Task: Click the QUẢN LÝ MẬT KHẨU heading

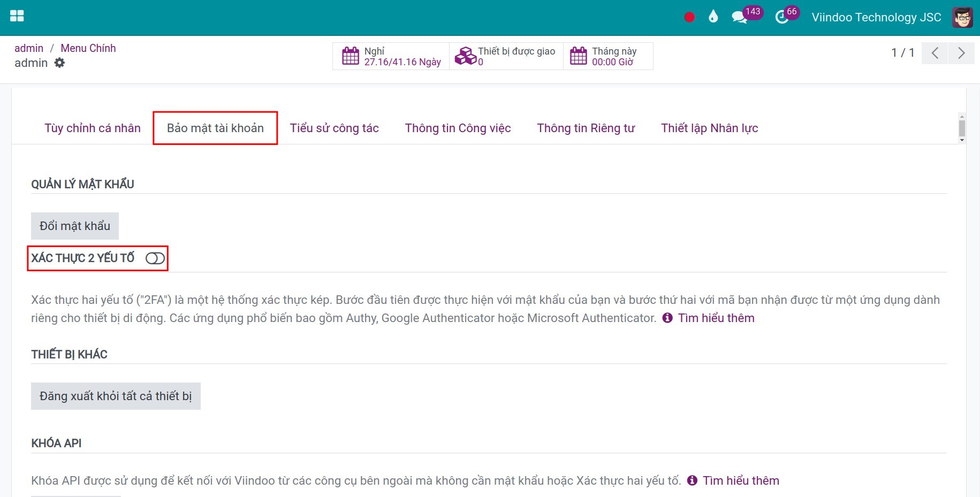Action: [82, 184]
